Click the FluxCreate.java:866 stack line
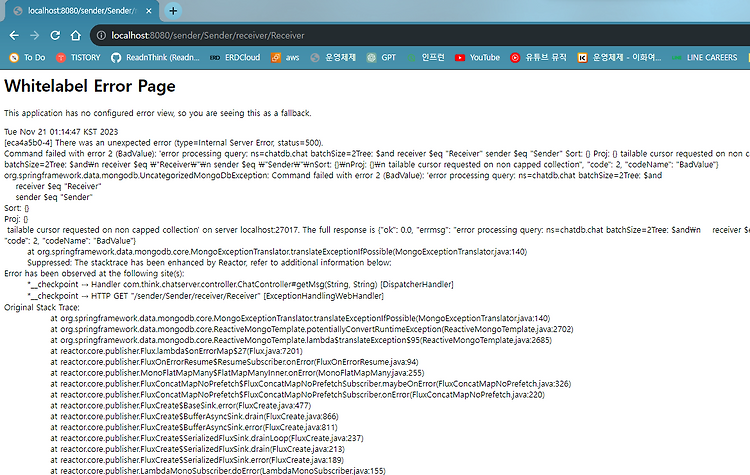750x475 pixels. [194, 416]
